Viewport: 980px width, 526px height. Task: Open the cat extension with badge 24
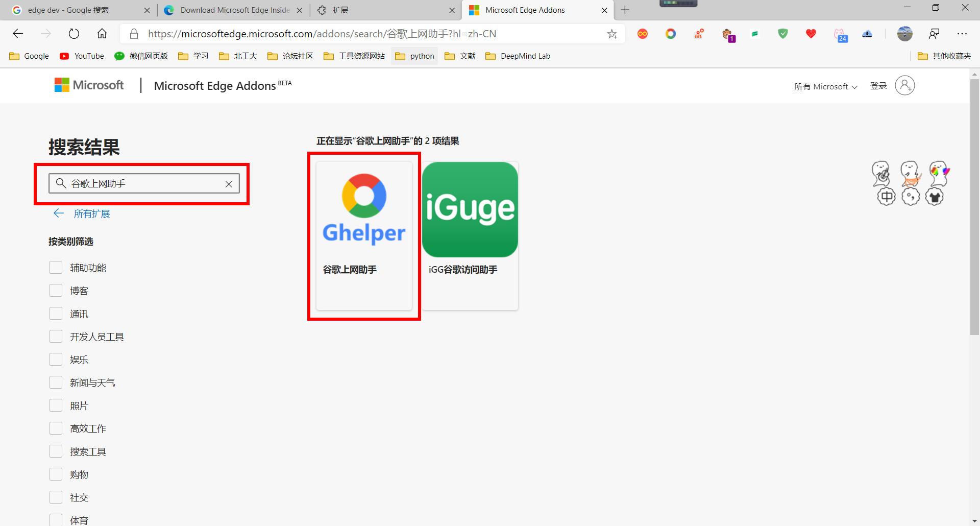840,34
